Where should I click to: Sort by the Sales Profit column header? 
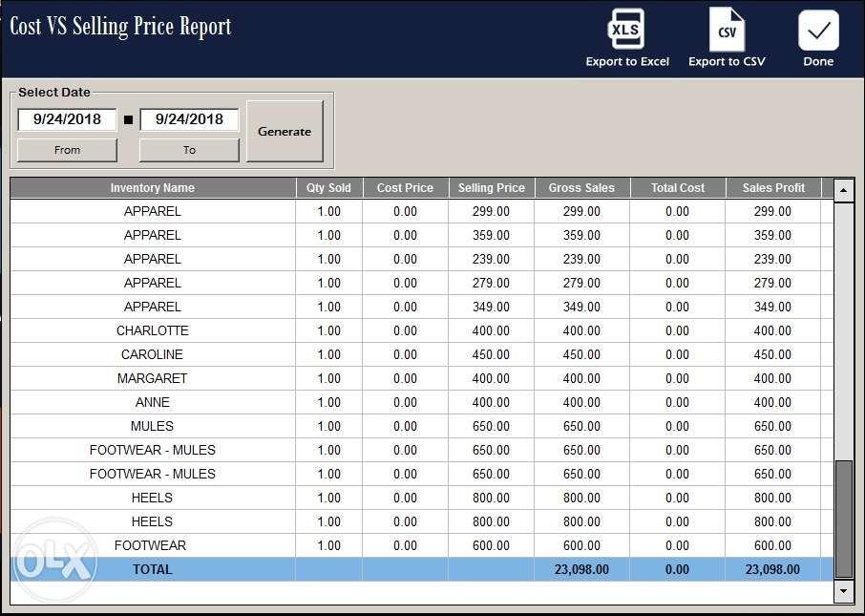pyautogui.click(x=772, y=187)
